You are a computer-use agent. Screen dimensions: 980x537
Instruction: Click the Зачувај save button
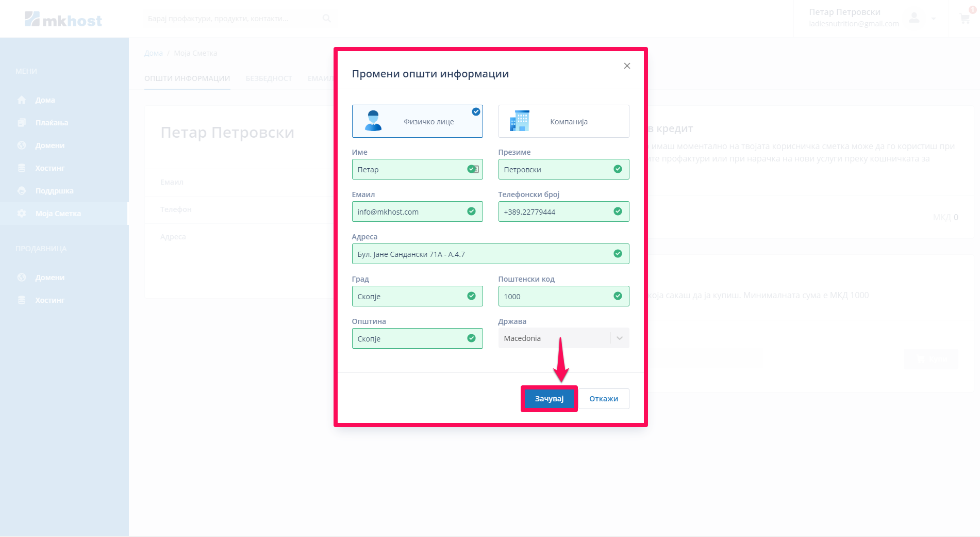[549, 399]
